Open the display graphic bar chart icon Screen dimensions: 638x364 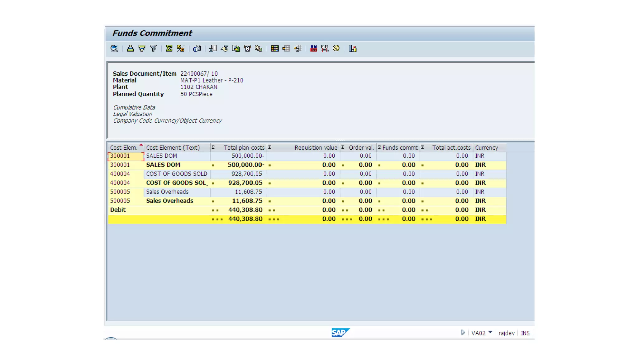pyautogui.click(x=352, y=49)
